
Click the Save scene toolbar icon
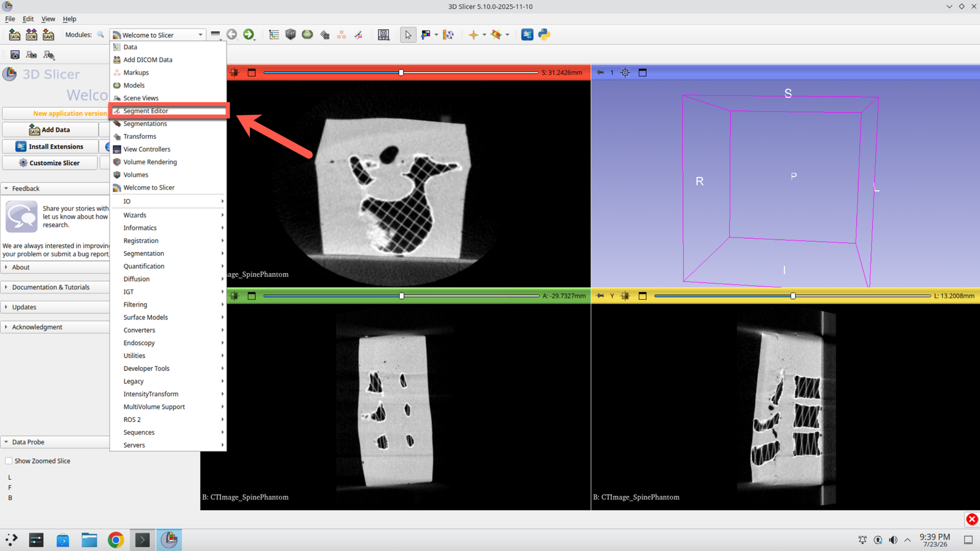[x=48, y=35]
